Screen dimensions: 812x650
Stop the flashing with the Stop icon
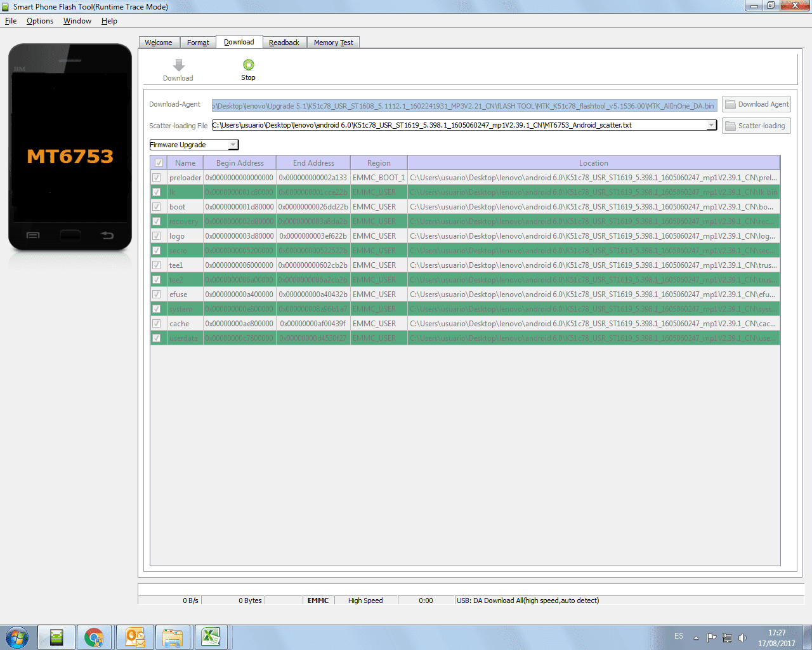coord(249,65)
